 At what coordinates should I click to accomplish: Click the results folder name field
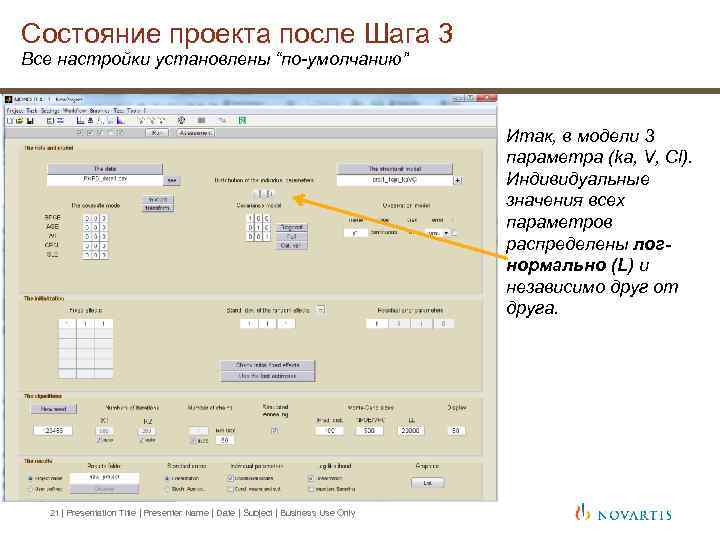pos(105,478)
